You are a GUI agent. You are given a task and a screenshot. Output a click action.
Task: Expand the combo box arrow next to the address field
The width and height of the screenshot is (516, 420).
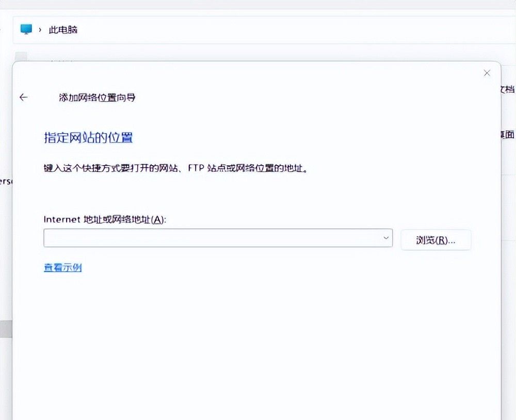coord(386,238)
